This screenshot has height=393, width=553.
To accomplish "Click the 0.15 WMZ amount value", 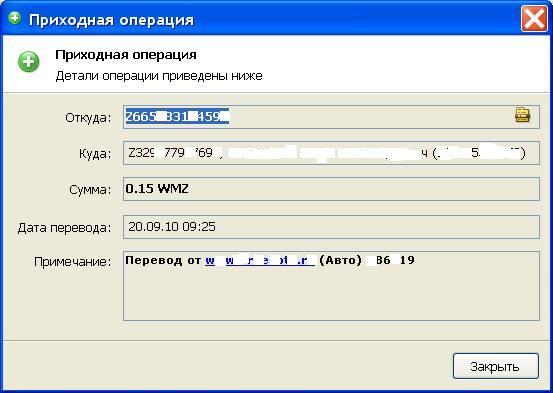I will tap(157, 189).
